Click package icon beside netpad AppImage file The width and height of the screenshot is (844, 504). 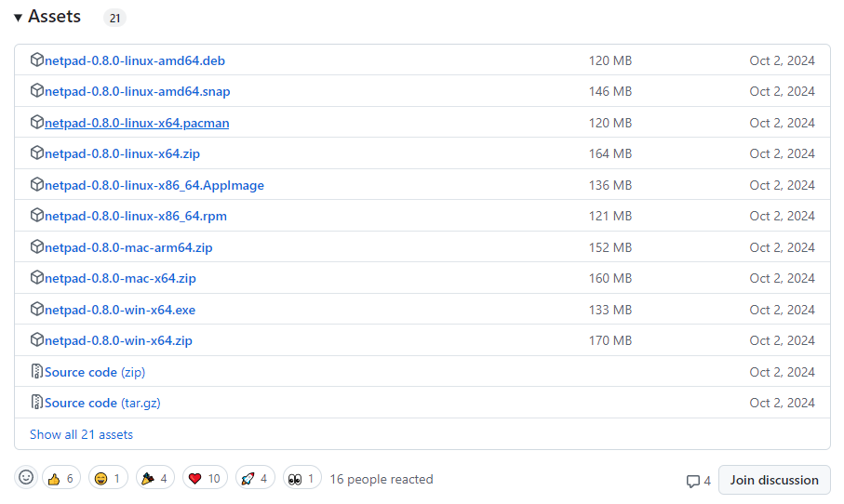pos(36,184)
